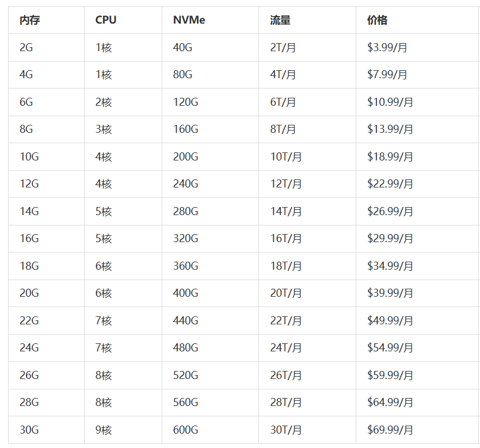Image resolution: width=480 pixels, height=448 pixels.
Task: Select the 440G NVMe cell
Action: tap(185, 321)
